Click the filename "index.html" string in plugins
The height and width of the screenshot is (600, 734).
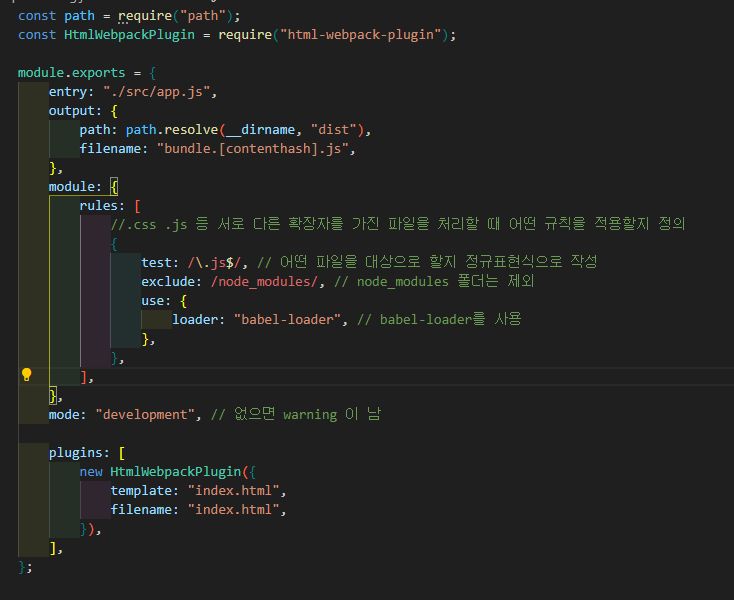click(x=234, y=510)
